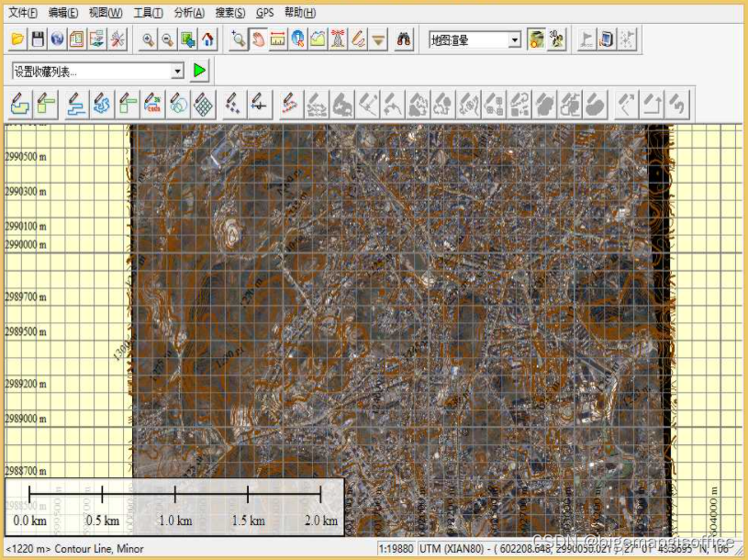The width and height of the screenshot is (748, 560).
Task: Select the COGO input digitizer tool
Action: point(153,104)
